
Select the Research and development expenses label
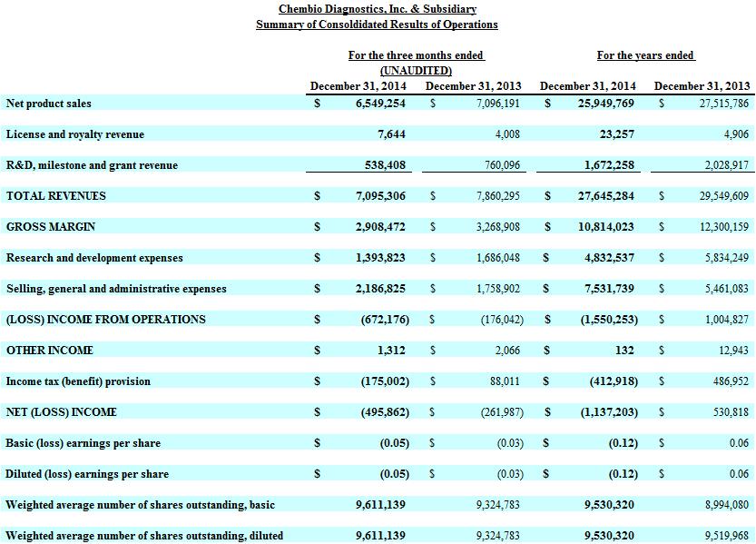(94, 258)
